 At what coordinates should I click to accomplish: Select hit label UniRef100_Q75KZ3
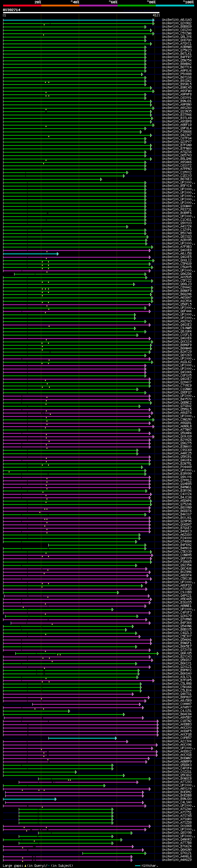[x=177, y=50]
